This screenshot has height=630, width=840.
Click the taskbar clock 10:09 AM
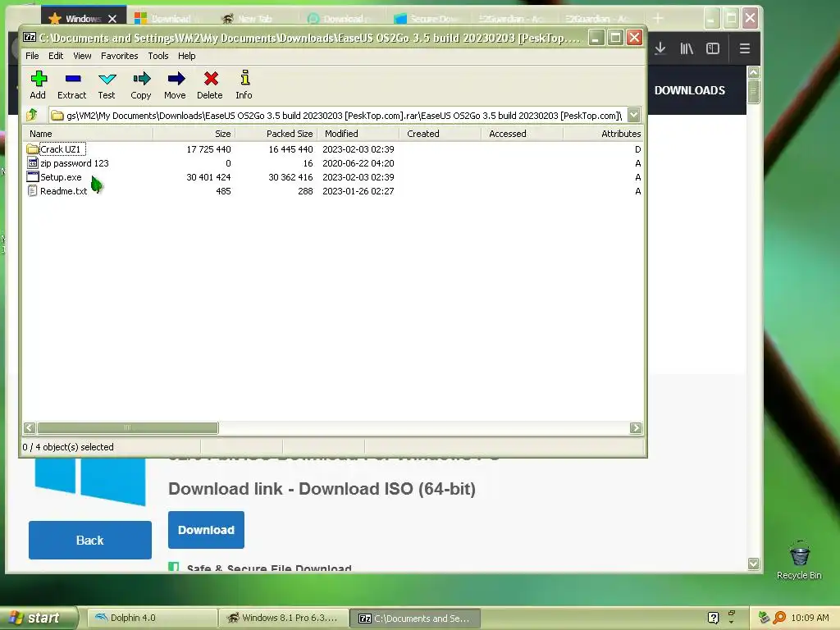810,618
